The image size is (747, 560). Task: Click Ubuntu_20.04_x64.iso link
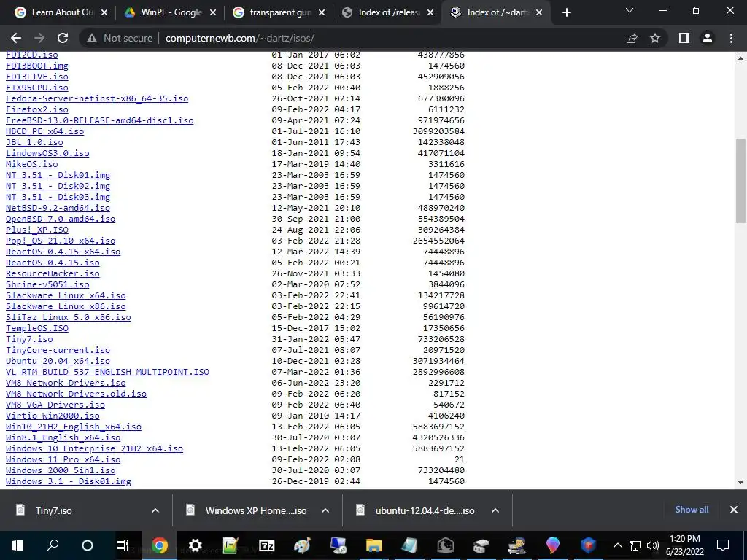click(x=58, y=361)
